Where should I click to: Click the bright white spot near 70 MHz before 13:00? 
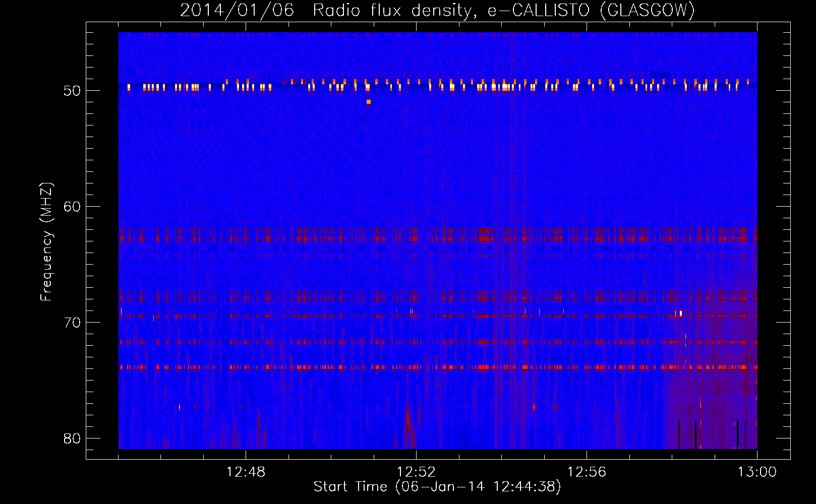(x=680, y=313)
